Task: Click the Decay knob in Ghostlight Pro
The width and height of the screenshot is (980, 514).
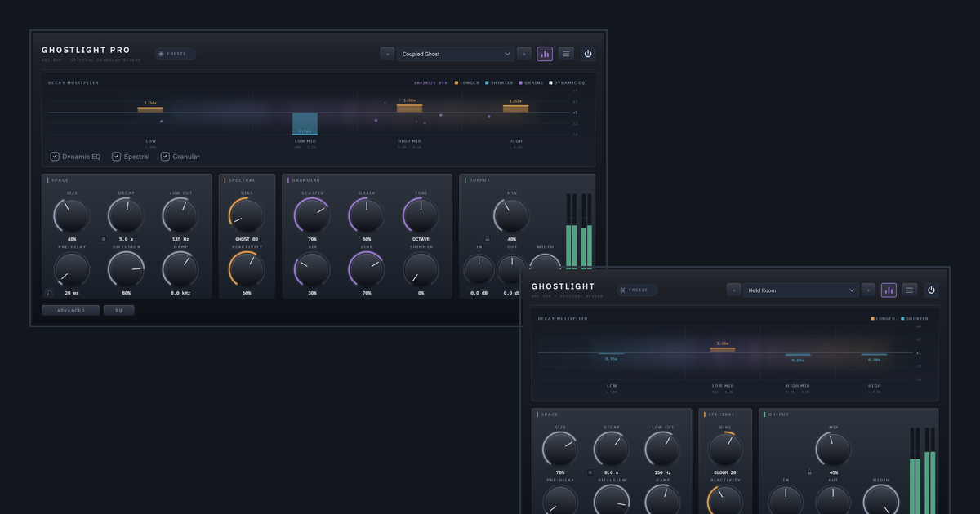Action: pyautogui.click(x=127, y=216)
